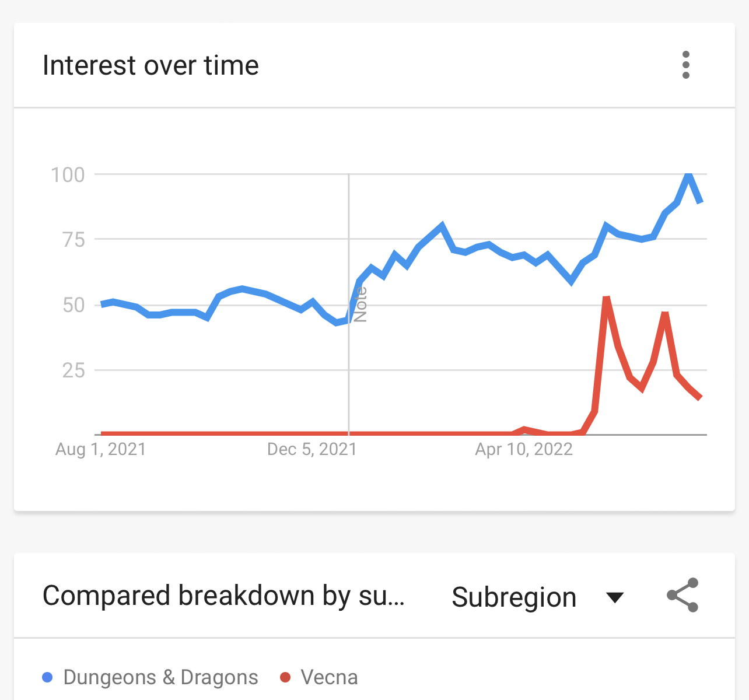The height and width of the screenshot is (700, 749).
Task: Click the blue line's peak at 100
Action: click(689, 174)
